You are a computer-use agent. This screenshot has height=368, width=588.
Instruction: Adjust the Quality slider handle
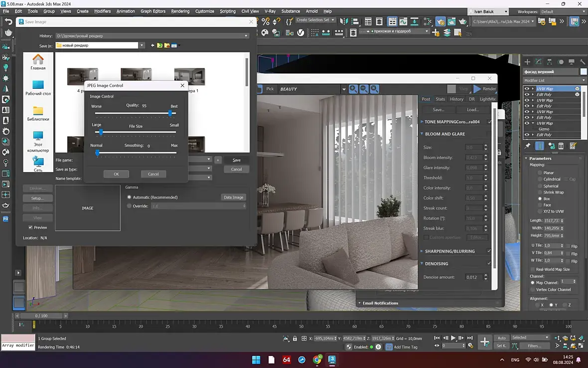tap(170, 113)
